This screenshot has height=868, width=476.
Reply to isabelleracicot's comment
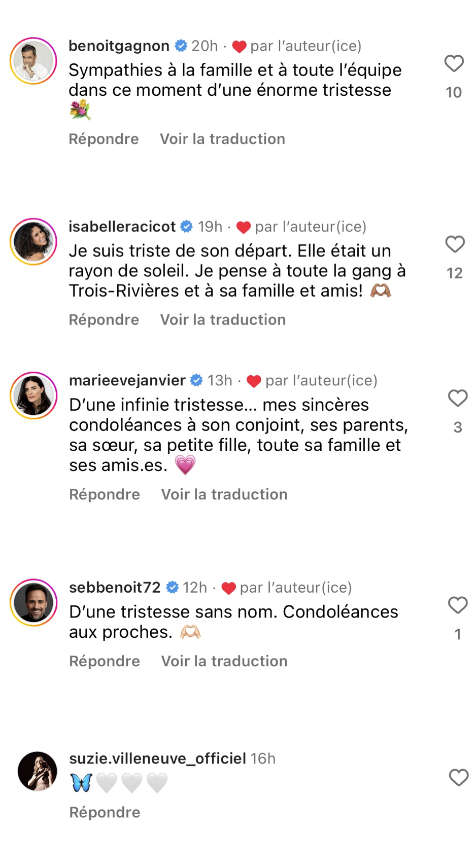click(104, 320)
